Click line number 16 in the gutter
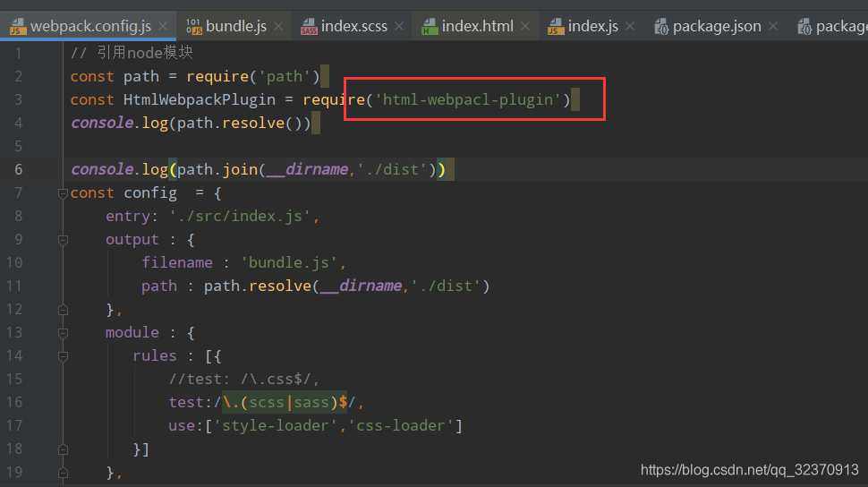868x487 pixels. coord(14,402)
